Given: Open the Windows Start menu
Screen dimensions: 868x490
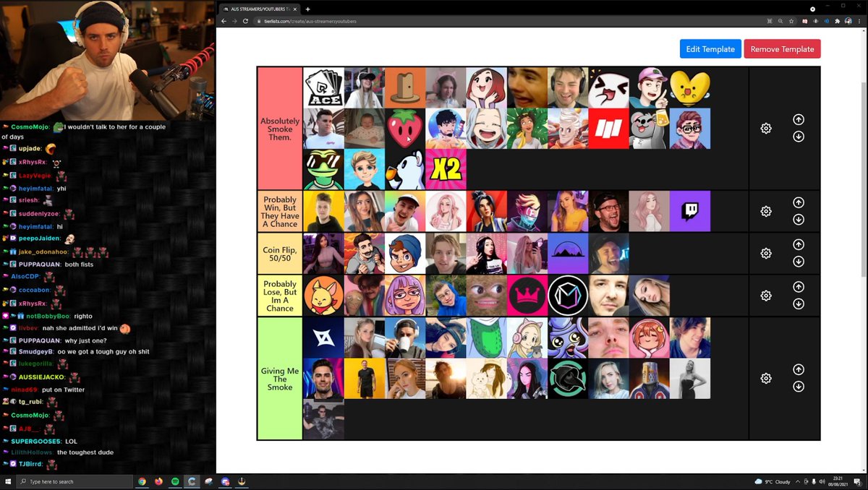Looking at the screenshot, I should coord(7,481).
